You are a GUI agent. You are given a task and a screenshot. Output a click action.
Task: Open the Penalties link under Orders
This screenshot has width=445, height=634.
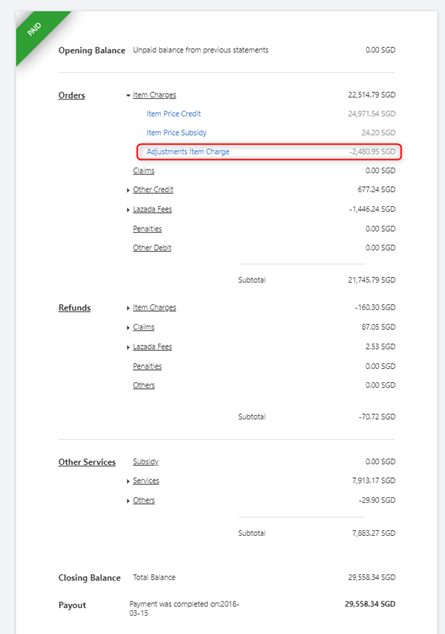[x=147, y=229]
